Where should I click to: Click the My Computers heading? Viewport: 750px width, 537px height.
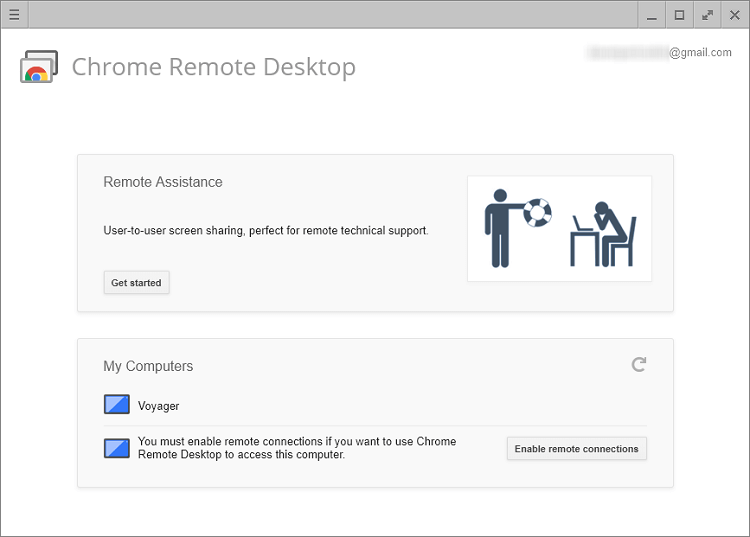[x=148, y=366]
